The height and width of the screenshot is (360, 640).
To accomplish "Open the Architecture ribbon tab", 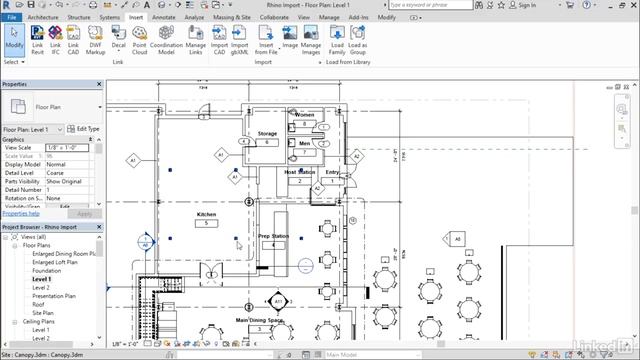I will 43,18.
